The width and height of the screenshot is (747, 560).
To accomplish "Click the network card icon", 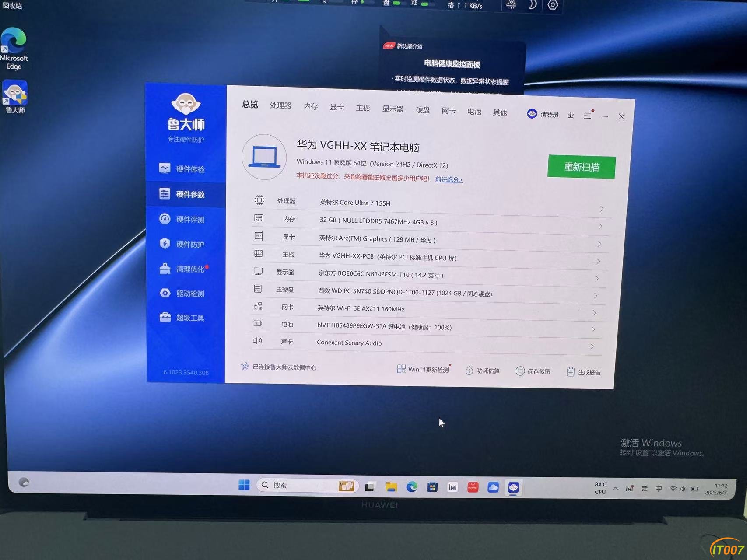I will pos(258,306).
